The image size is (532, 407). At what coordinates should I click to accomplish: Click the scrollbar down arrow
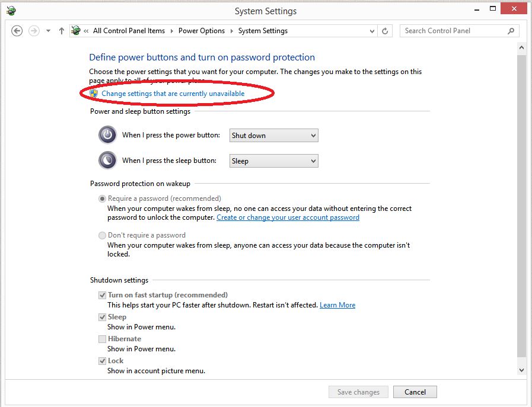pos(521,370)
